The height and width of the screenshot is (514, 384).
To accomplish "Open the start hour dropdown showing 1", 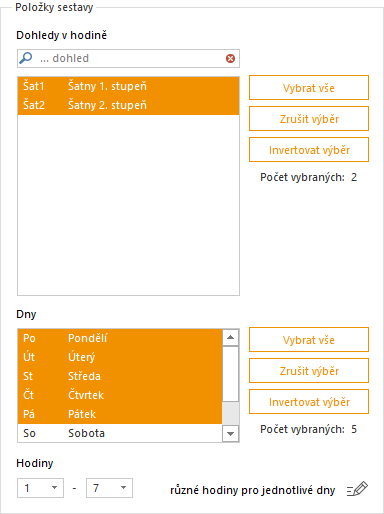I will tap(40, 488).
